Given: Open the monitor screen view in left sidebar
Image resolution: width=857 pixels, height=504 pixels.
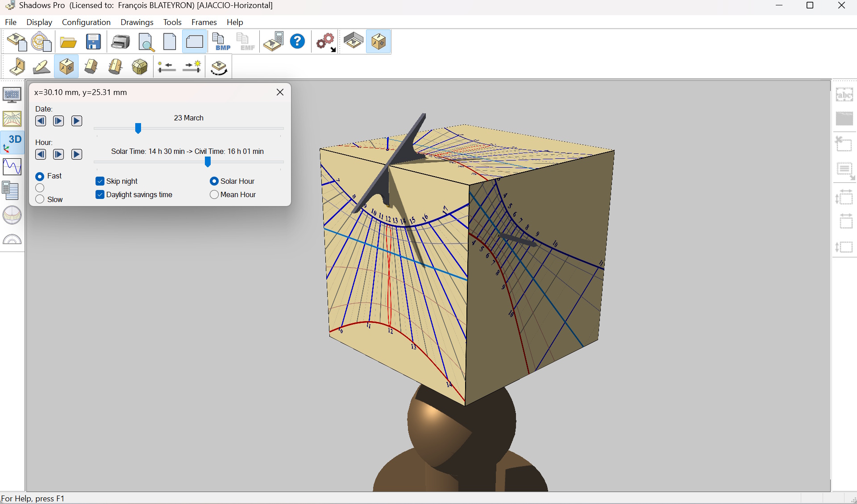Looking at the screenshot, I should pos(12,95).
